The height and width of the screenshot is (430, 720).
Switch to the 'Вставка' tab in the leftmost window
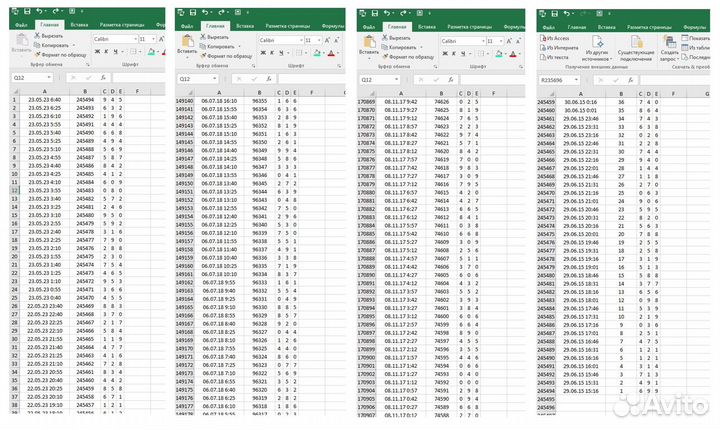[x=78, y=26]
